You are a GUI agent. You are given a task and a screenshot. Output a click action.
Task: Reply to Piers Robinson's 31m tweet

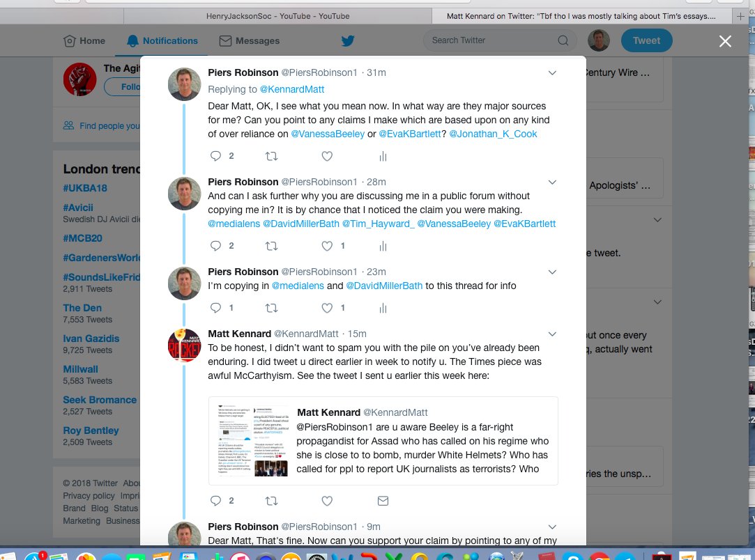pyautogui.click(x=215, y=156)
